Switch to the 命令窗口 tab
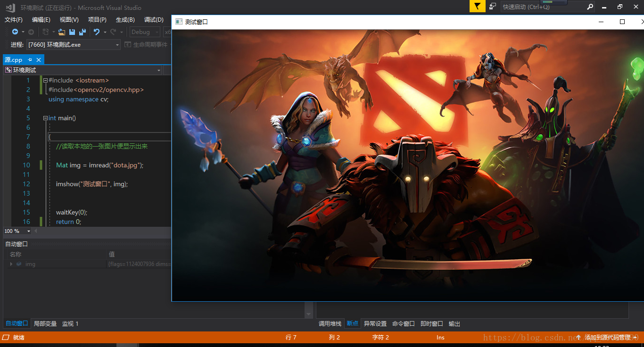The height and width of the screenshot is (347, 644). pyautogui.click(x=404, y=323)
